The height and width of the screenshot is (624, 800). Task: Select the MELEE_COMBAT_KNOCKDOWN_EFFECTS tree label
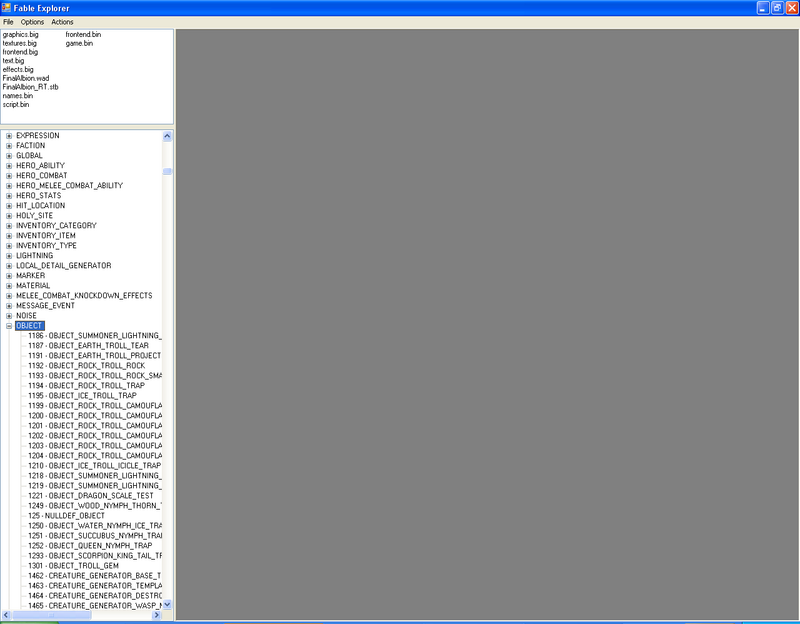click(x=84, y=296)
